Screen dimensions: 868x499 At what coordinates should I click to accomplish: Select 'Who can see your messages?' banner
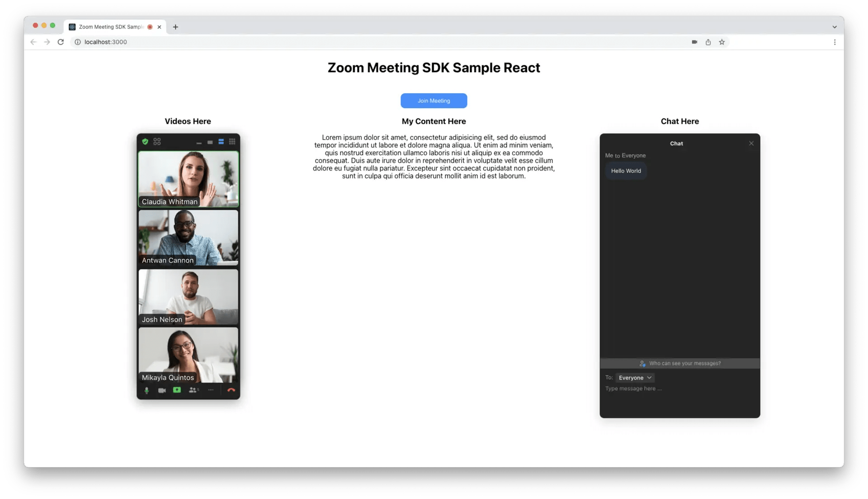point(679,363)
